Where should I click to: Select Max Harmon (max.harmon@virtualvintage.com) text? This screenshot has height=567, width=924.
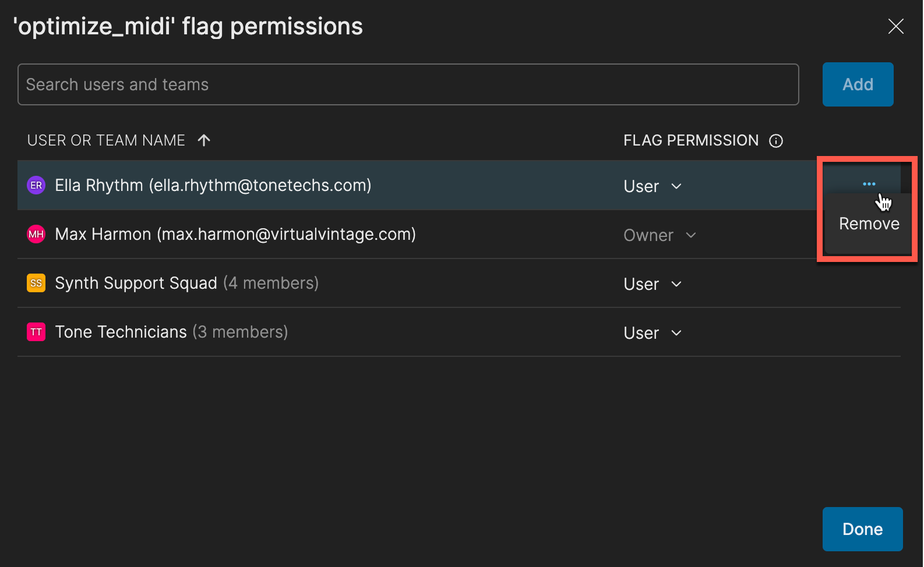[235, 234]
